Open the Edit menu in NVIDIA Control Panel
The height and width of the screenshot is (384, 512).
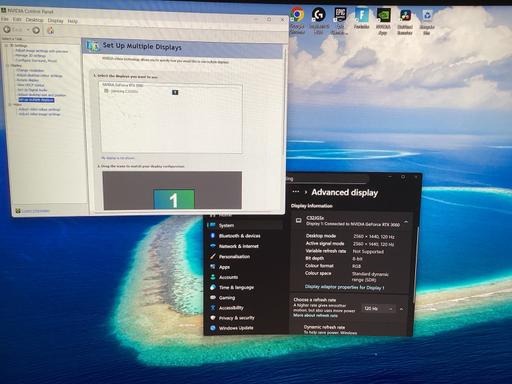[x=17, y=20]
